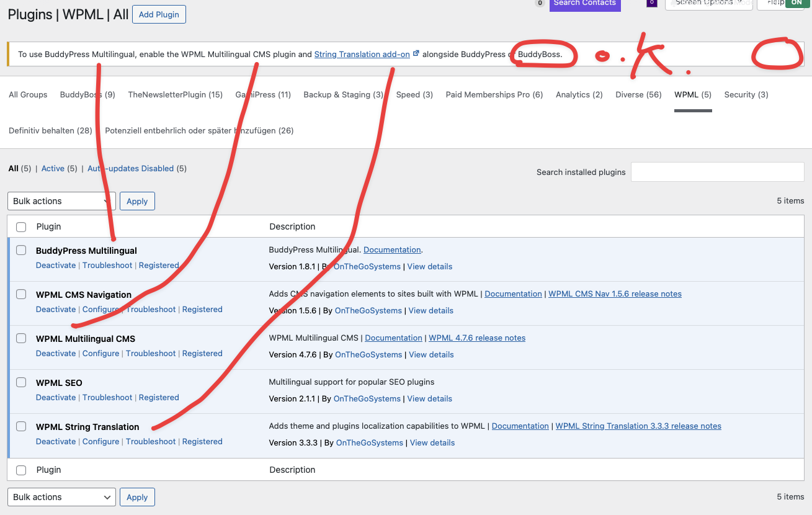Tick the BuddyPress Multilingual checkbox

pos(21,250)
